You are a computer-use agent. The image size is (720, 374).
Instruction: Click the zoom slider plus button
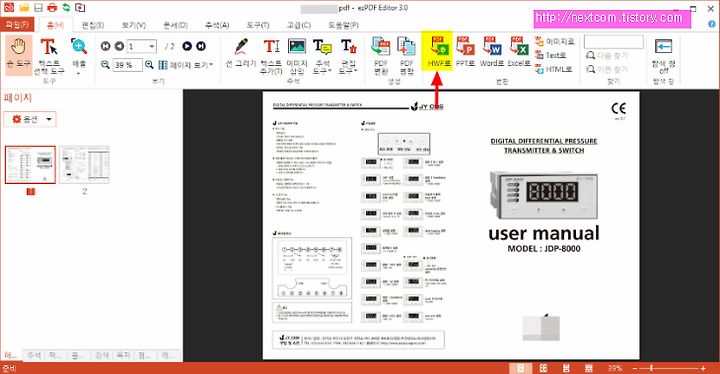[x=703, y=368]
